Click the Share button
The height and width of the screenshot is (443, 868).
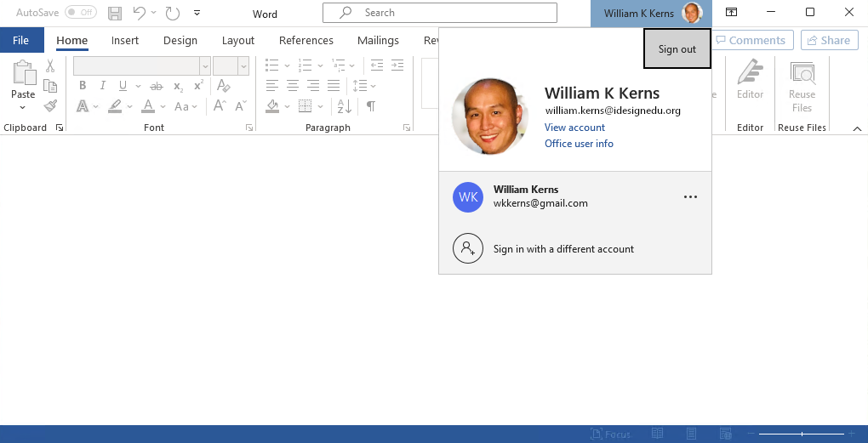[x=829, y=40]
